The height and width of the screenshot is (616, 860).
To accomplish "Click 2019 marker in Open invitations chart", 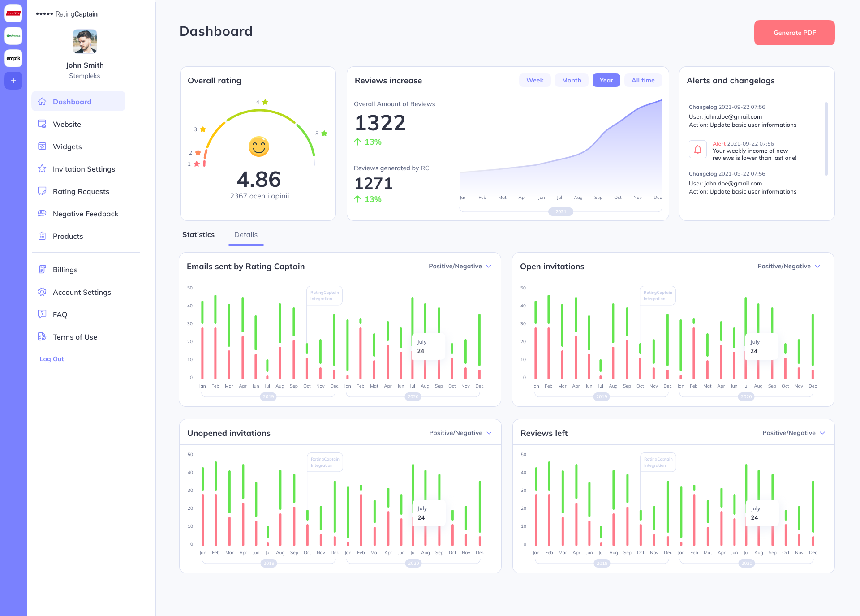I will (602, 396).
